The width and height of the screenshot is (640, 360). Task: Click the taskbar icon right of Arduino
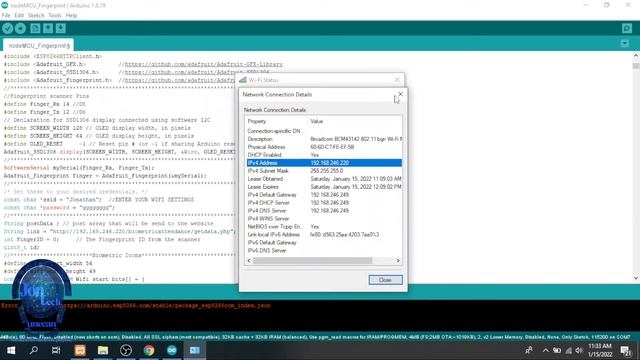pyautogui.click(x=195, y=350)
